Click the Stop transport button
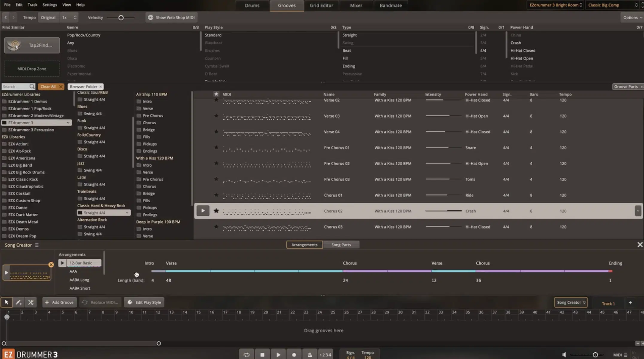The image size is (644, 359). (x=262, y=355)
